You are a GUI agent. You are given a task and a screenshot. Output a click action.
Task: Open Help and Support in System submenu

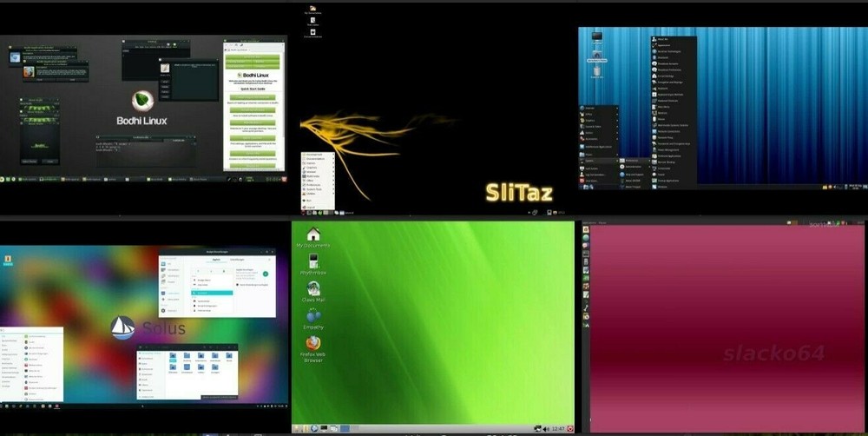click(x=635, y=174)
